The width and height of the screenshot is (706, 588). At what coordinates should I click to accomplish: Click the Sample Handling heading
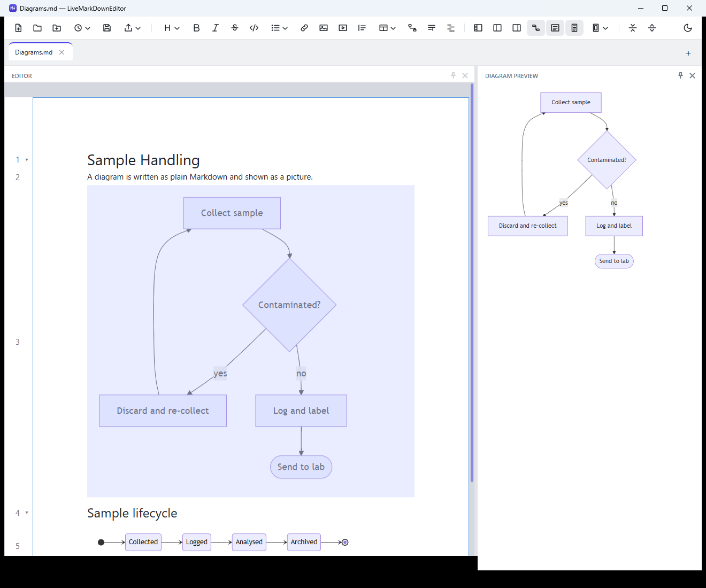pos(143,160)
